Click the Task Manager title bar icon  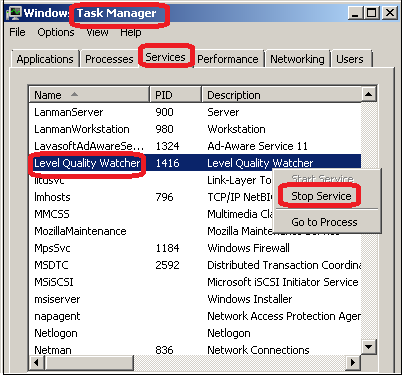[x=14, y=13]
